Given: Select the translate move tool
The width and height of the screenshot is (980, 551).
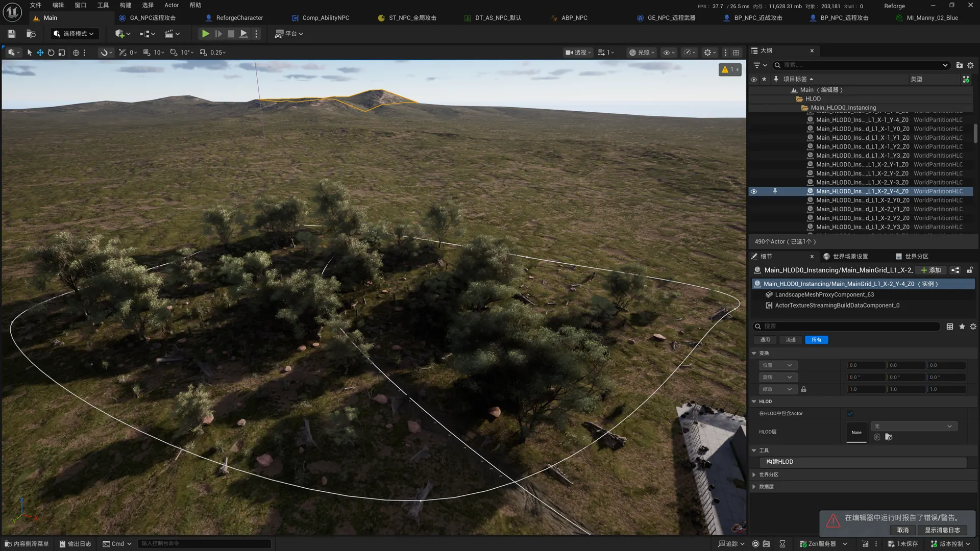Looking at the screenshot, I should (40, 53).
